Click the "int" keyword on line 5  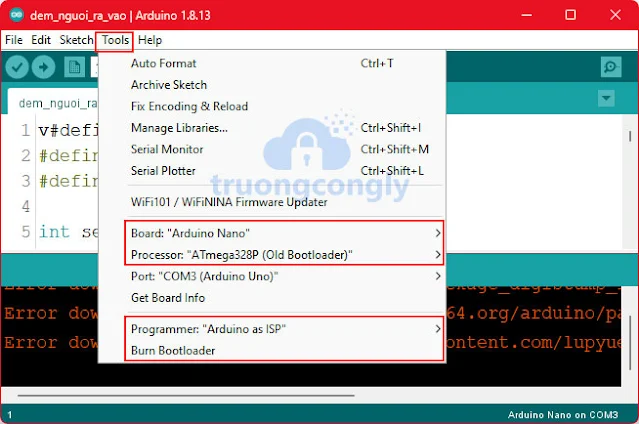click(x=54, y=232)
